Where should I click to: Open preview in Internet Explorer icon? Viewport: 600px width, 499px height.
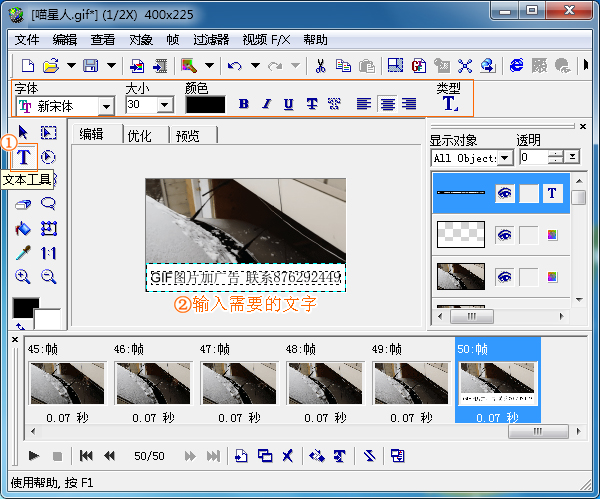pos(517,65)
